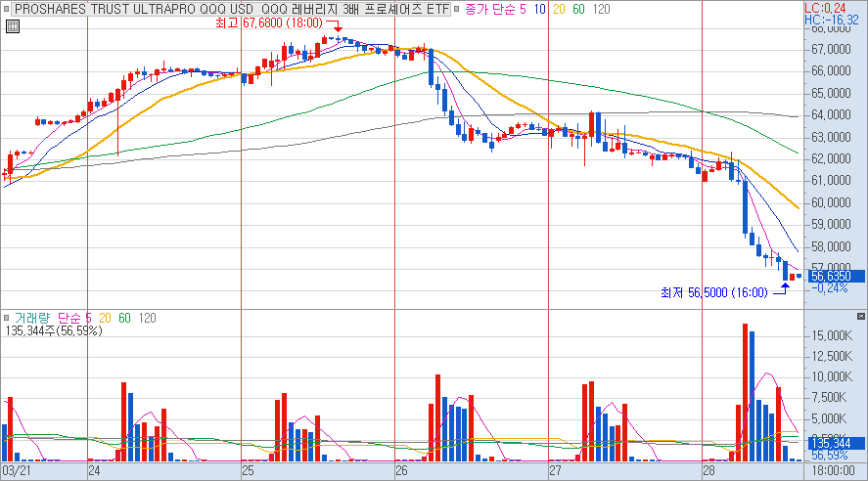Click the 최저 56,5000 (16:00) annotation

[714, 292]
